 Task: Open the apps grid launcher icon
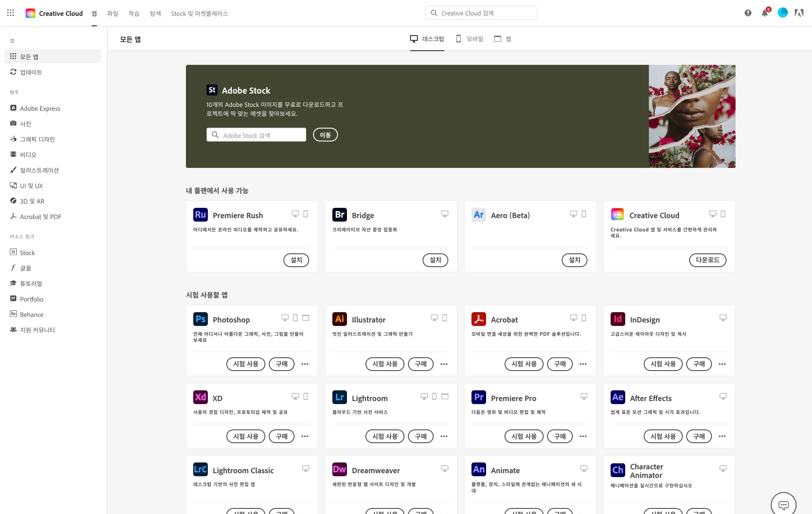[x=11, y=13]
